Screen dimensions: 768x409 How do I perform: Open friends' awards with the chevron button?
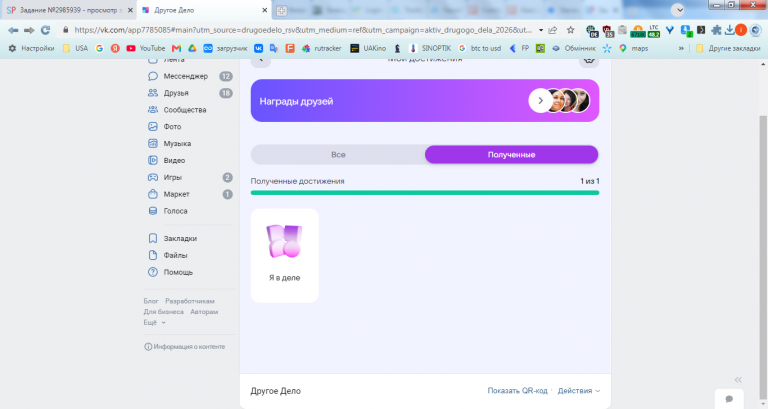(540, 100)
